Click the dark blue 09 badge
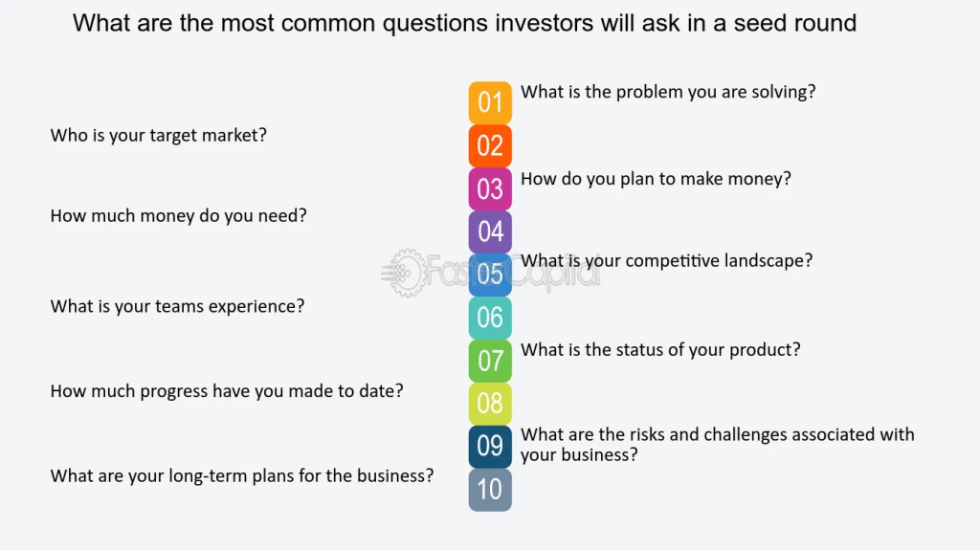The height and width of the screenshot is (550, 980). pos(490,447)
